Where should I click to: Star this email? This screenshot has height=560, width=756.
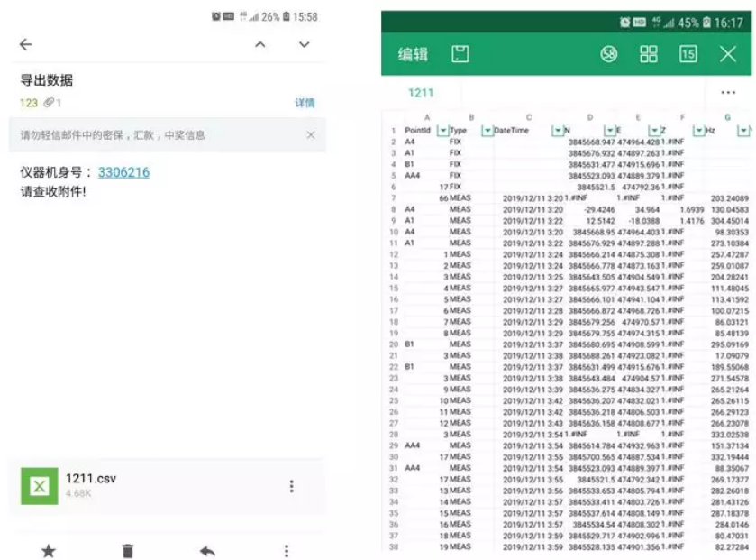[49, 550]
